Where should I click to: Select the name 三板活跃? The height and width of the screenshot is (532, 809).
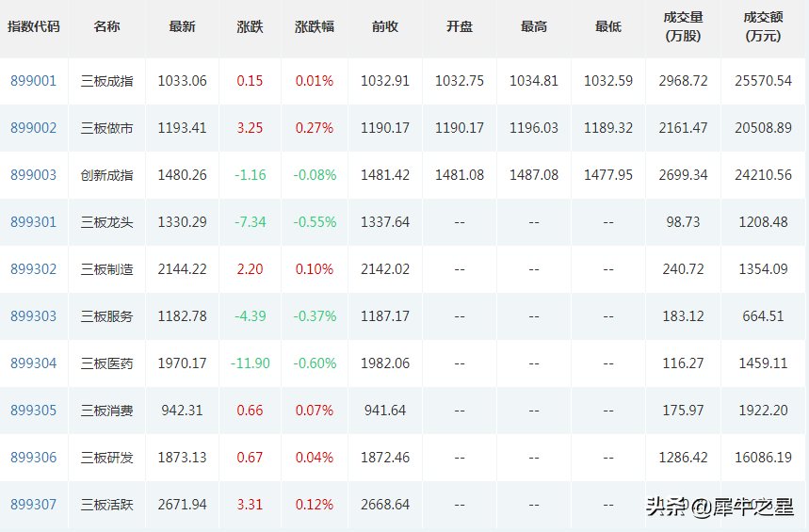[x=106, y=504]
